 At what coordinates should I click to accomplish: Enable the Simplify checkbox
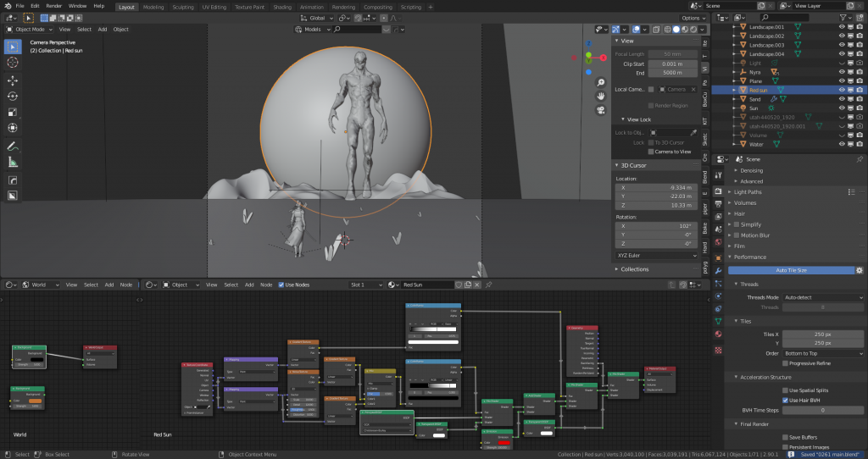[737, 224]
